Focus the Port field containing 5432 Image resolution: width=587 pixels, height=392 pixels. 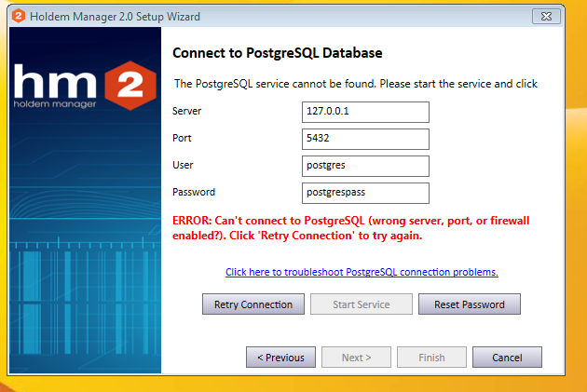pyautogui.click(x=366, y=139)
